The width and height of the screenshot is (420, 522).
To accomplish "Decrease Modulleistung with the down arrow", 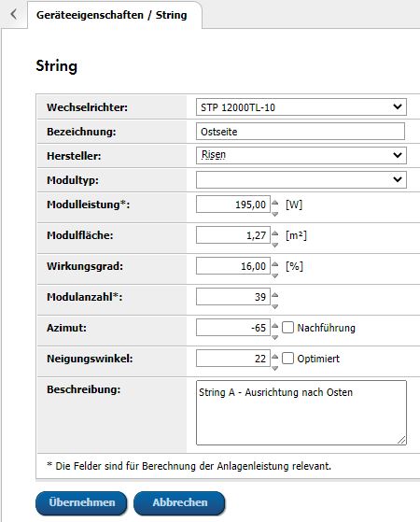I will [x=275, y=214].
